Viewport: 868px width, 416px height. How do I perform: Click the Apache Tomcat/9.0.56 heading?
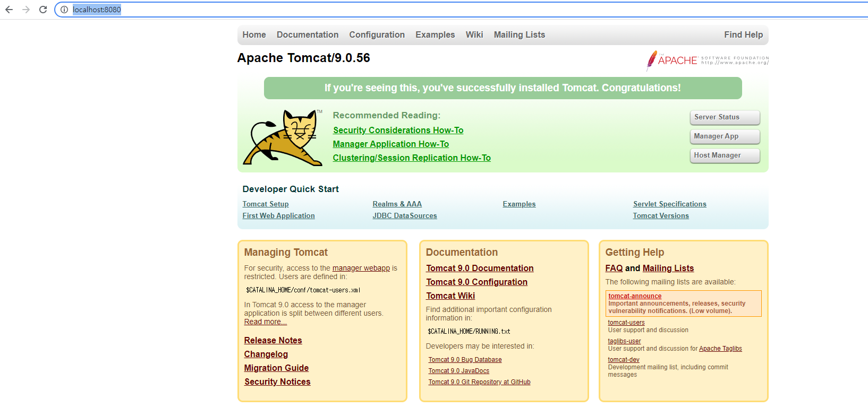[303, 58]
